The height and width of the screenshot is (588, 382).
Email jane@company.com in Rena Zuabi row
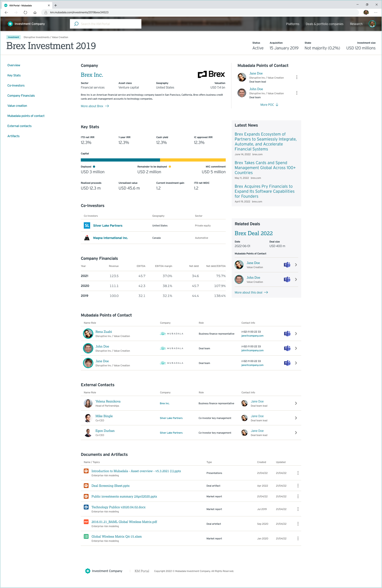pos(252,336)
